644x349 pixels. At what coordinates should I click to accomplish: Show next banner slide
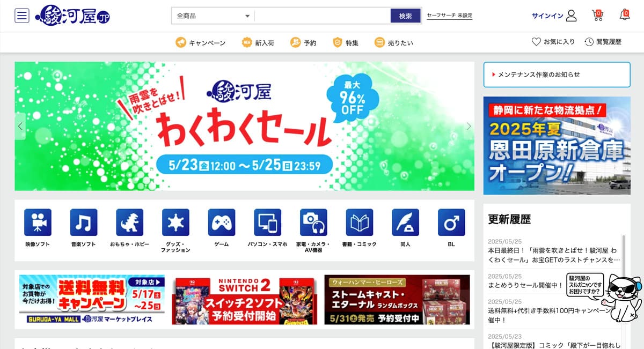pos(469,127)
